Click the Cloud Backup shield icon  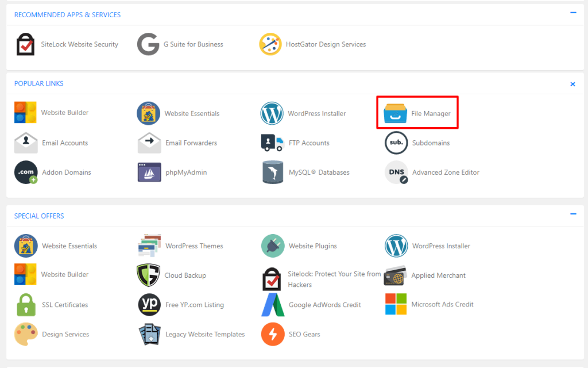pos(148,275)
